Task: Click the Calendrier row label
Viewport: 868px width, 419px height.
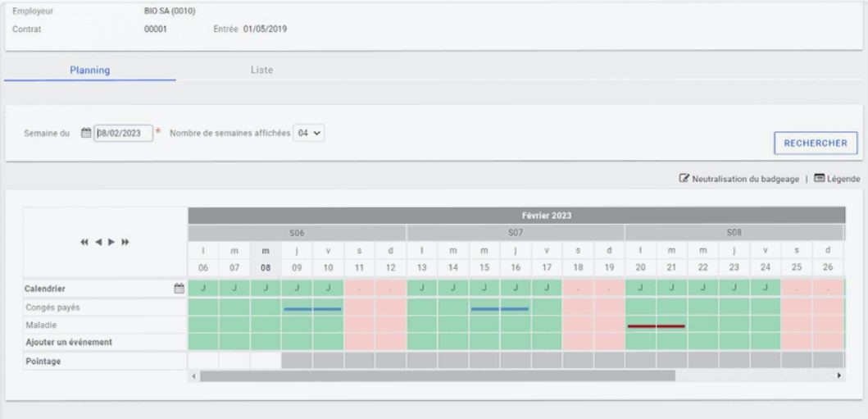Action: [x=45, y=289]
